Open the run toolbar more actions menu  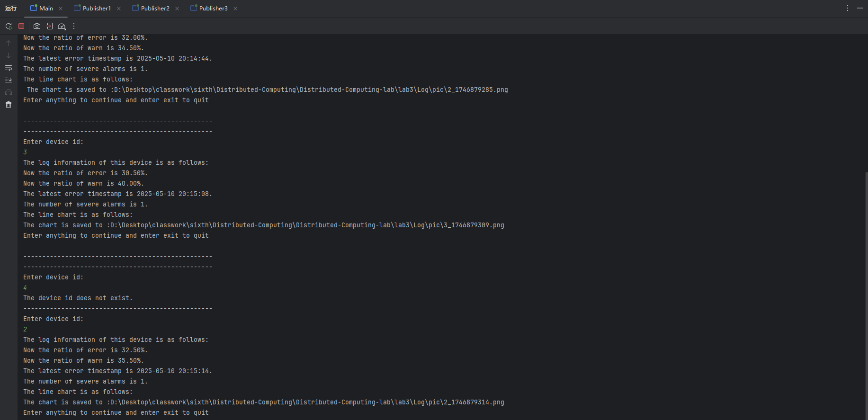pos(74,27)
